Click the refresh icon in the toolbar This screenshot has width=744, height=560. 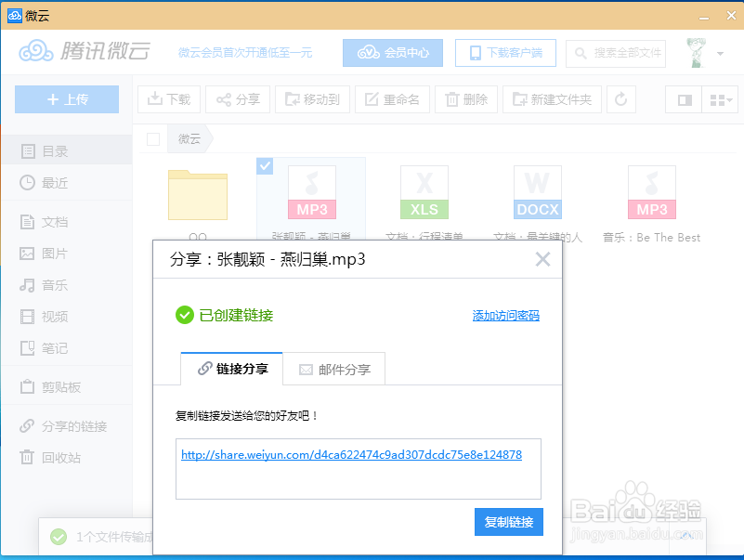click(620, 98)
